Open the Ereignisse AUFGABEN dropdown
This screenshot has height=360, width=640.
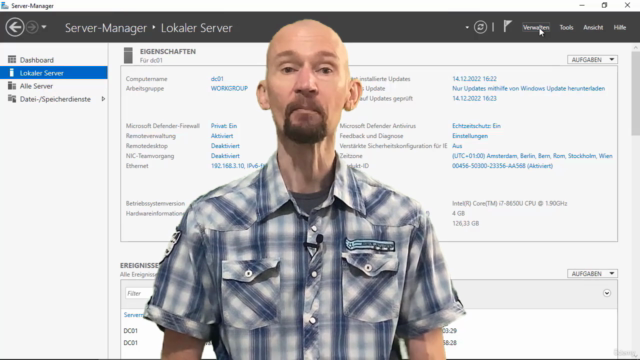point(592,273)
